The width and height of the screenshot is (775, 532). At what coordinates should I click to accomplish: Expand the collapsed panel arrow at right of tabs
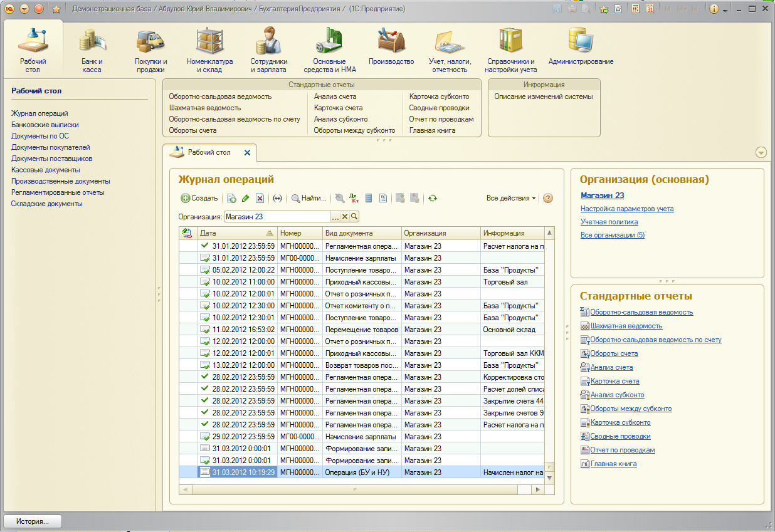pyautogui.click(x=761, y=152)
